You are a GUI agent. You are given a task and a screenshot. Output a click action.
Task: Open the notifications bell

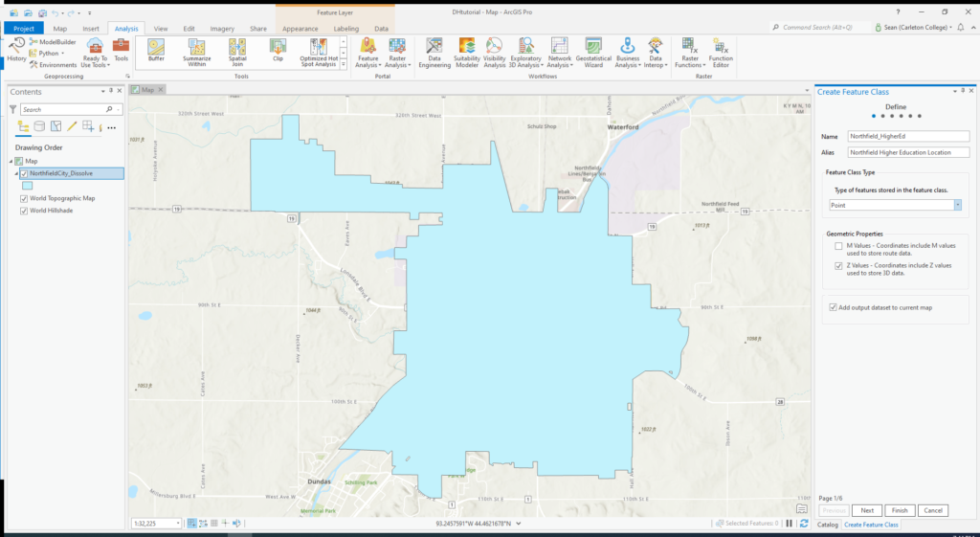coord(961,28)
